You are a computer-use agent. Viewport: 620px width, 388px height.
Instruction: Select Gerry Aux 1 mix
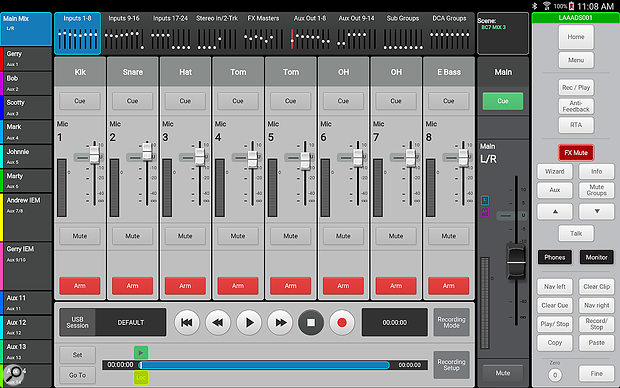coord(27,59)
